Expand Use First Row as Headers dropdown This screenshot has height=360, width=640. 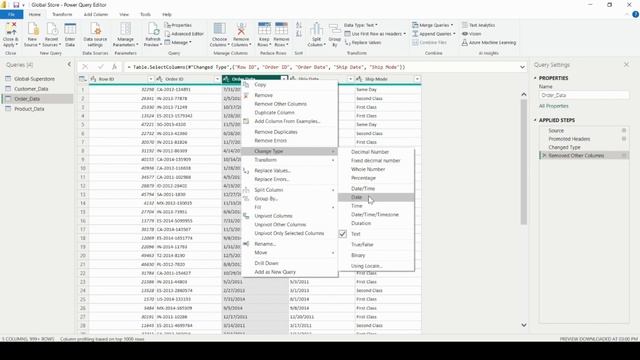click(404, 34)
